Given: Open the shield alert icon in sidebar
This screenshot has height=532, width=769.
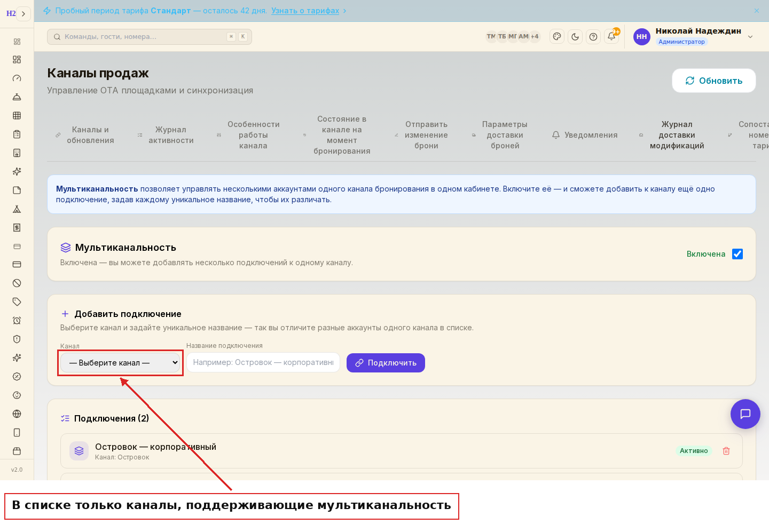Looking at the screenshot, I should (17, 339).
